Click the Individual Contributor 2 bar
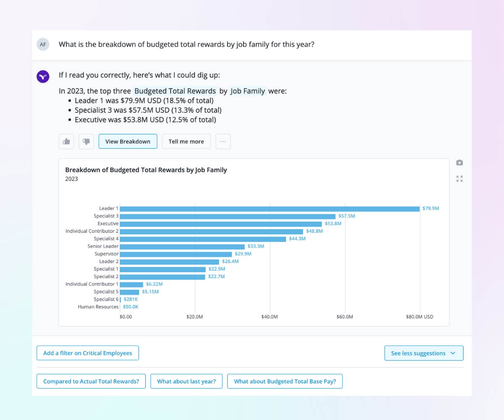Image resolution: width=504 pixels, height=420 pixels. (211, 231)
